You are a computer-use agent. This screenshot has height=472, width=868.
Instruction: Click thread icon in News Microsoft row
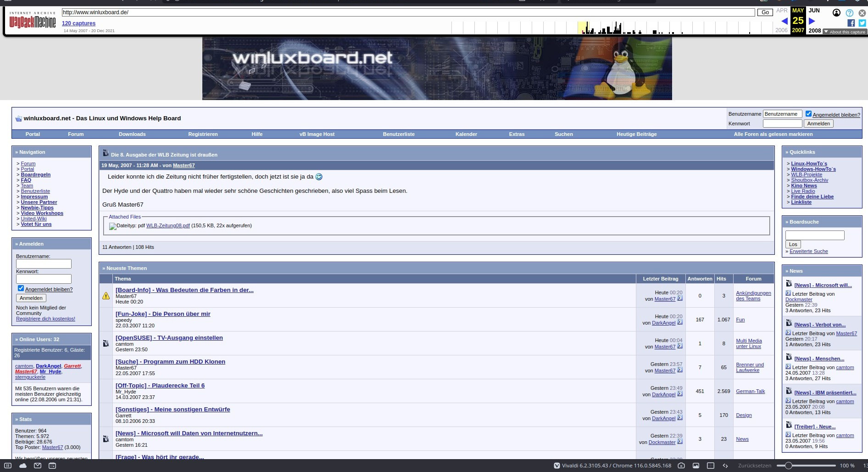click(106, 438)
